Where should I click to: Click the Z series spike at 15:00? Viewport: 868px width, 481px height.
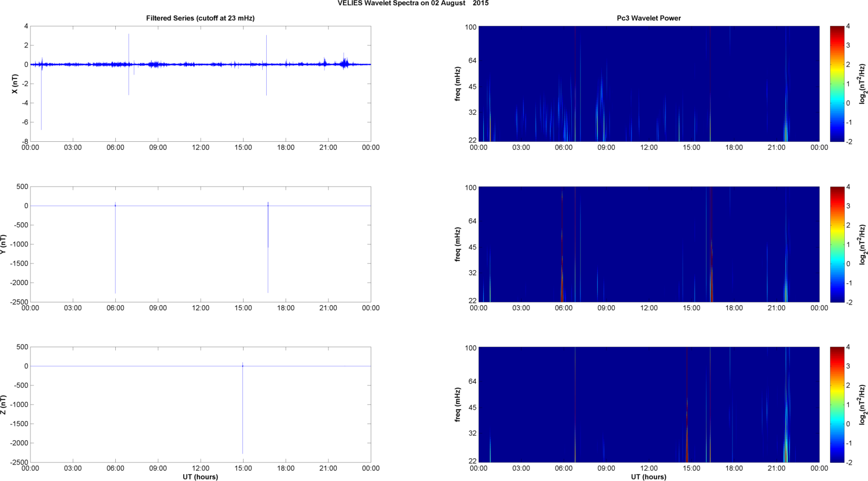click(x=243, y=408)
